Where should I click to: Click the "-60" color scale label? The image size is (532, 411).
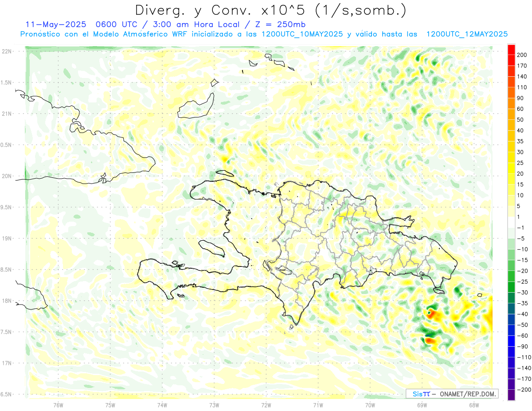(x=522, y=336)
